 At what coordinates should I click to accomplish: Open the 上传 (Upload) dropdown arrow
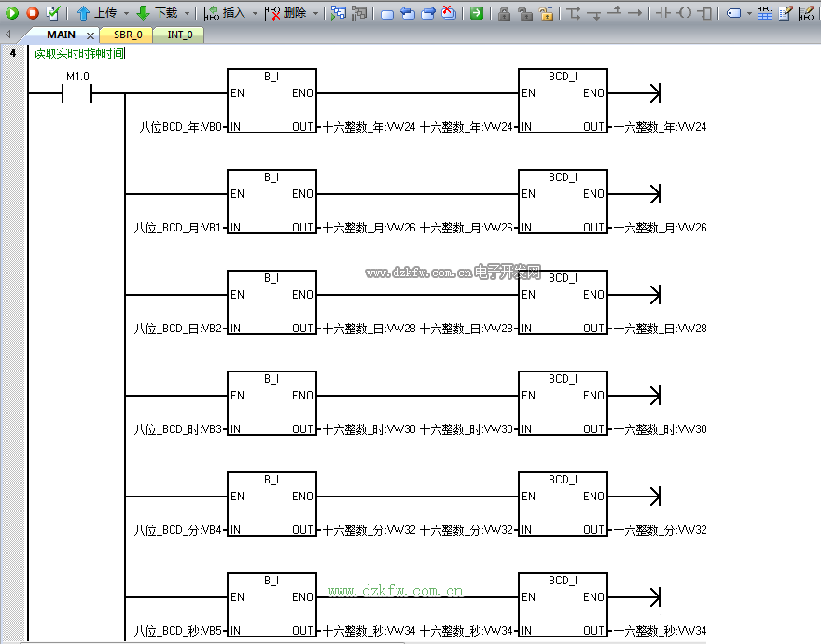[127, 13]
